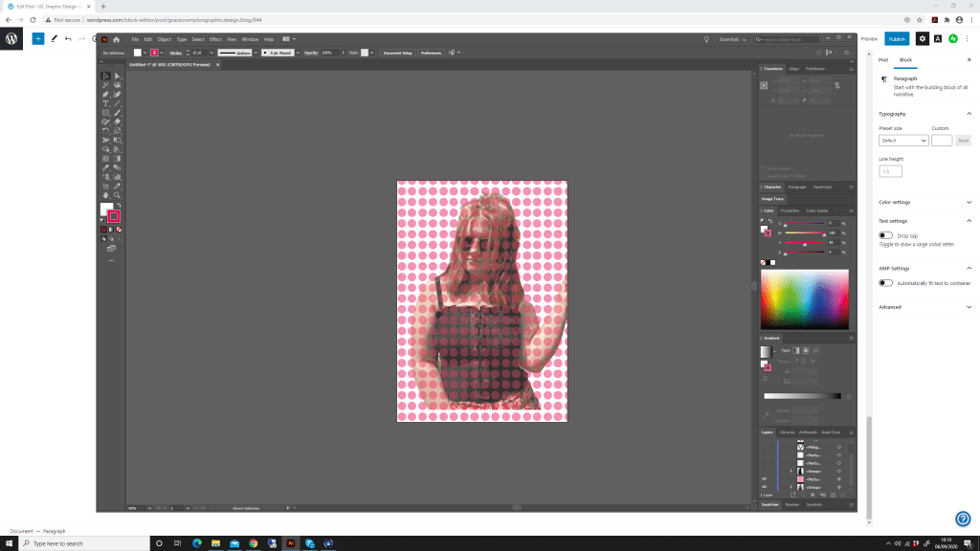Open the Effect menu in Illustrator
The height and width of the screenshot is (551, 980).
click(215, 39)
